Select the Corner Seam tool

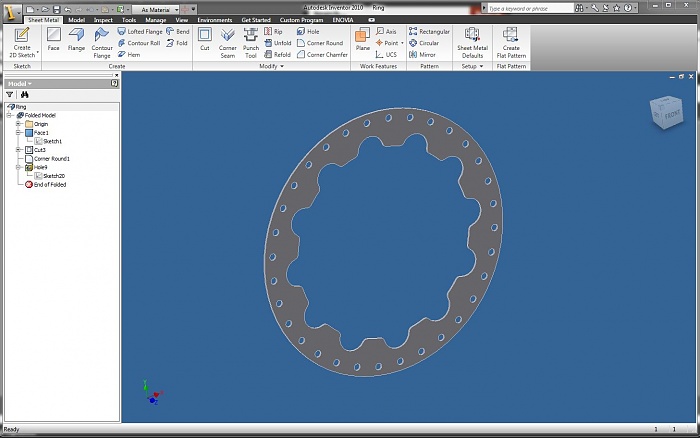click(x=228, y=43)
